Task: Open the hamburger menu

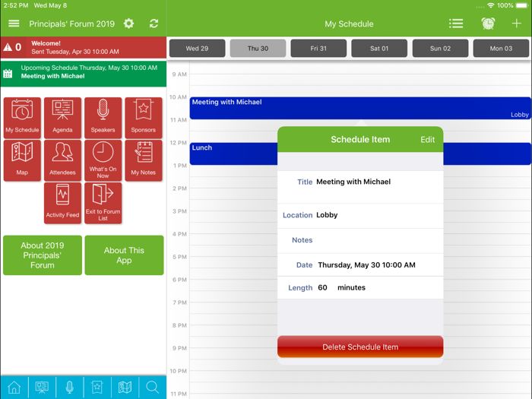Action: 14,24
